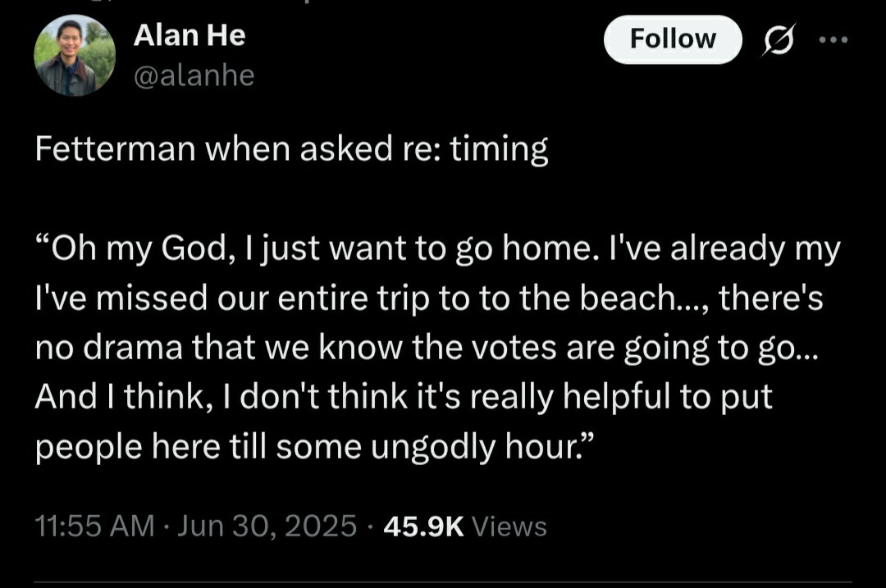Follow the Alan He account
Image resolution: width=886 pixels, height=588 pixels.
point(673,39)
